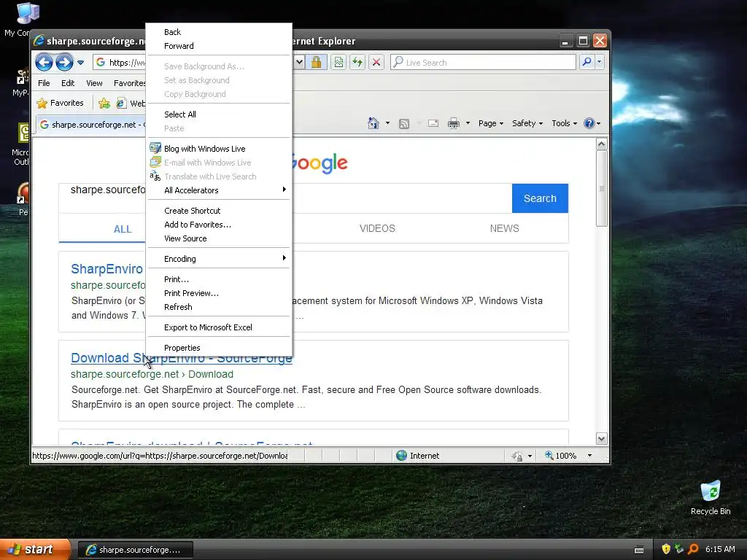Toggle the Compatibility View icon
This screenshot has height=560, width=747.
(x=338, y=63)
